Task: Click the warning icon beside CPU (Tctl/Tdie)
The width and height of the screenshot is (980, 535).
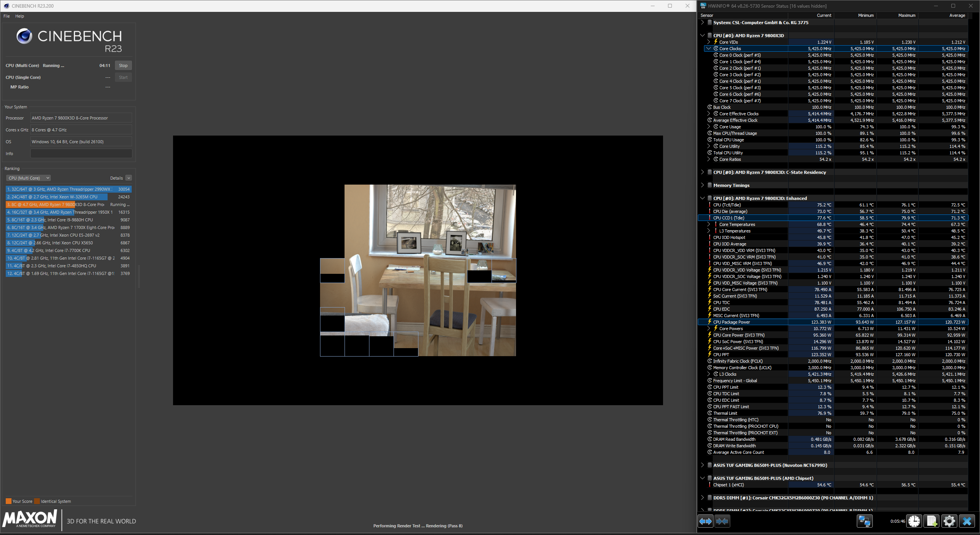Action: (x=710, y=205)
